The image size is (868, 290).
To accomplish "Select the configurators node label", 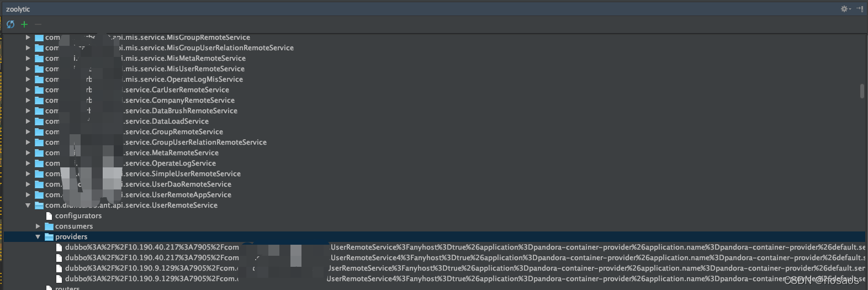I will tap(78, 216).
